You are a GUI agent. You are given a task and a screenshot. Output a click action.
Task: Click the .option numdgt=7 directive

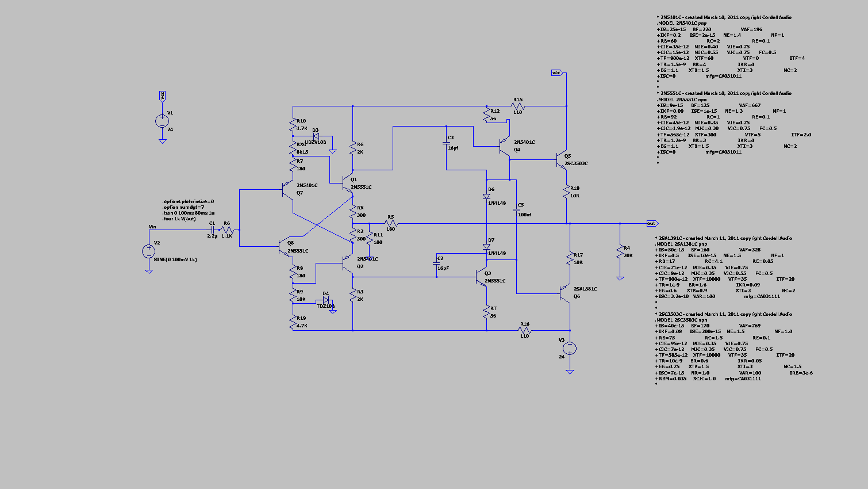point(183,207)
